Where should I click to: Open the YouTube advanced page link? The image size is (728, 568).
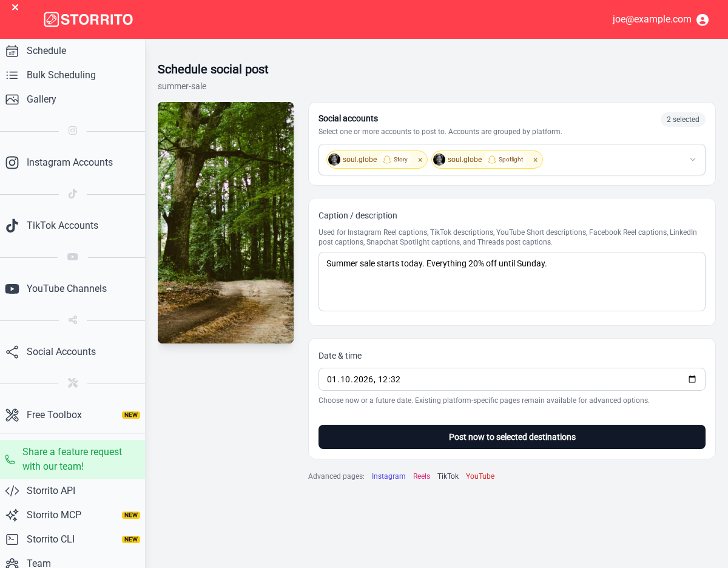pyautogui.click(x=480, y=476)
